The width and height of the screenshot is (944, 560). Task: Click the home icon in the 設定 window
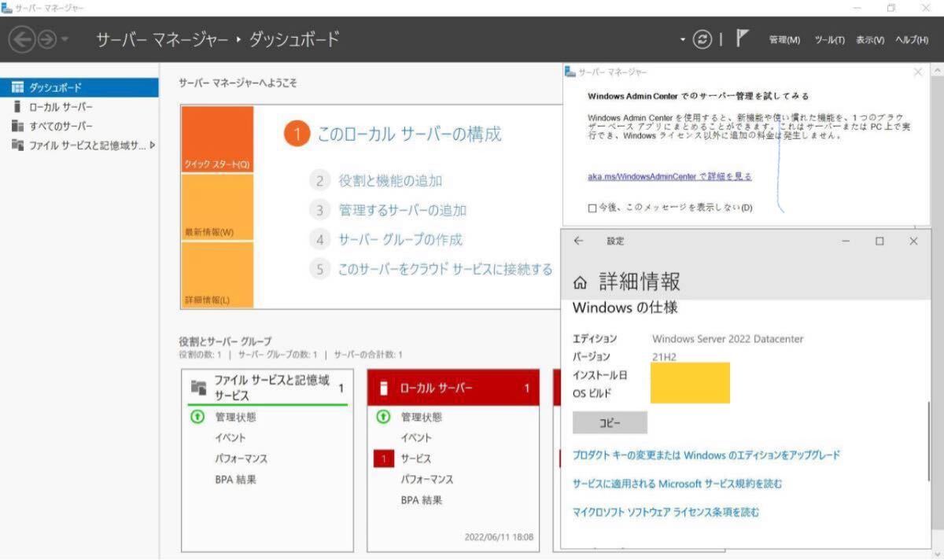click(x=579, y=280)
